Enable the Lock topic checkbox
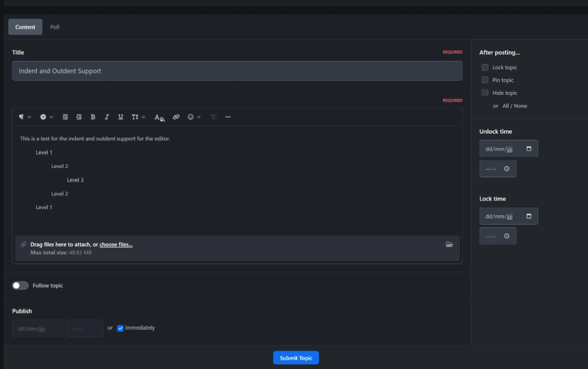 (485, 67)
